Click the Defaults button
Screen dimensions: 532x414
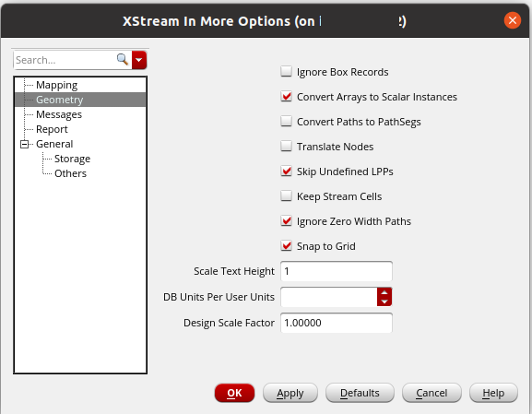click(x=360, y=393)
